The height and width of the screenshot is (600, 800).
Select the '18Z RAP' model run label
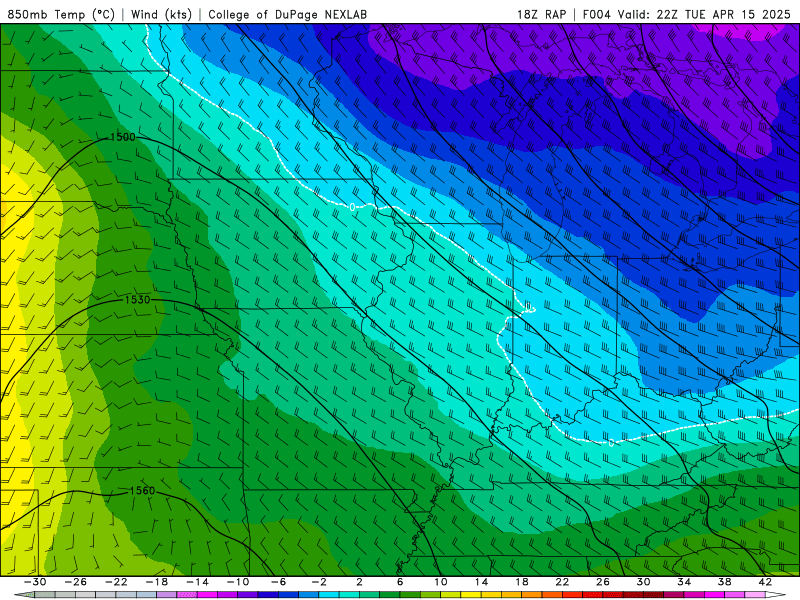coord(541,14)
